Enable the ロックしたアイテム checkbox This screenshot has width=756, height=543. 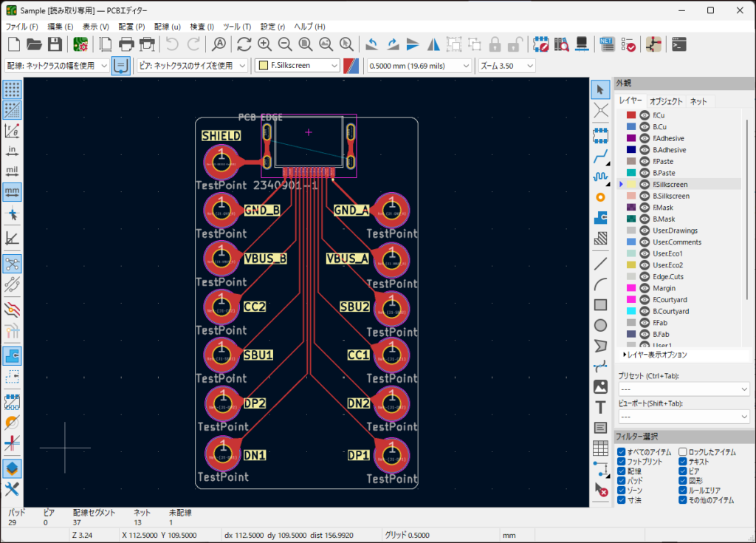point(683,451)
